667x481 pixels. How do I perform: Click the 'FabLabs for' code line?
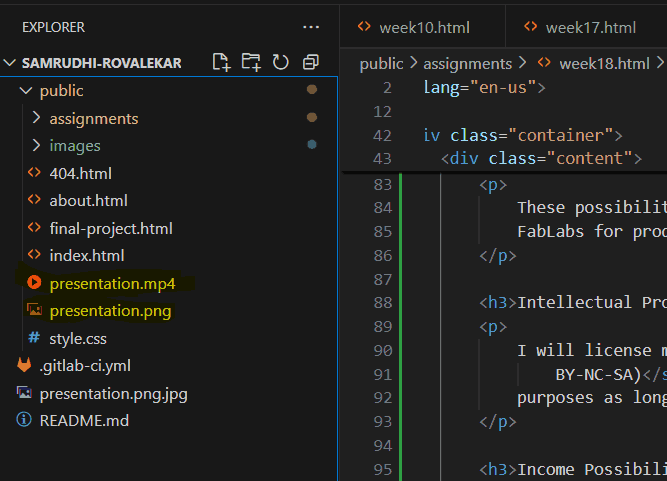coord(592,232)
